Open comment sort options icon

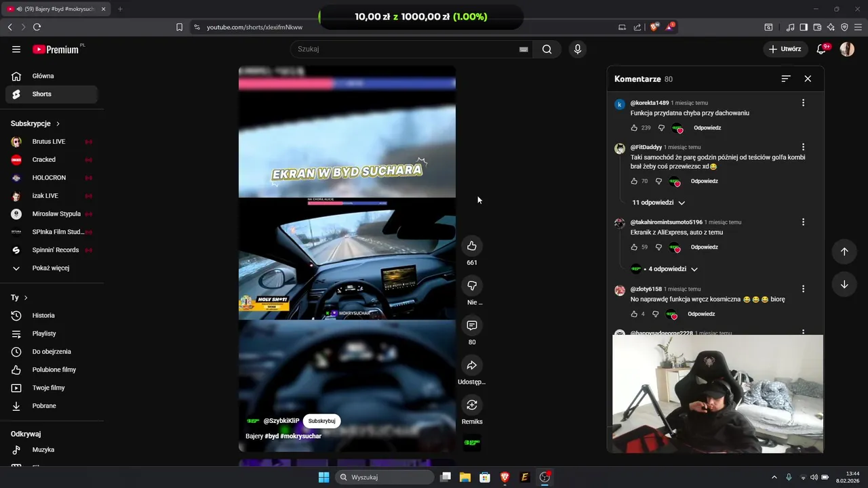pos(786,79)
